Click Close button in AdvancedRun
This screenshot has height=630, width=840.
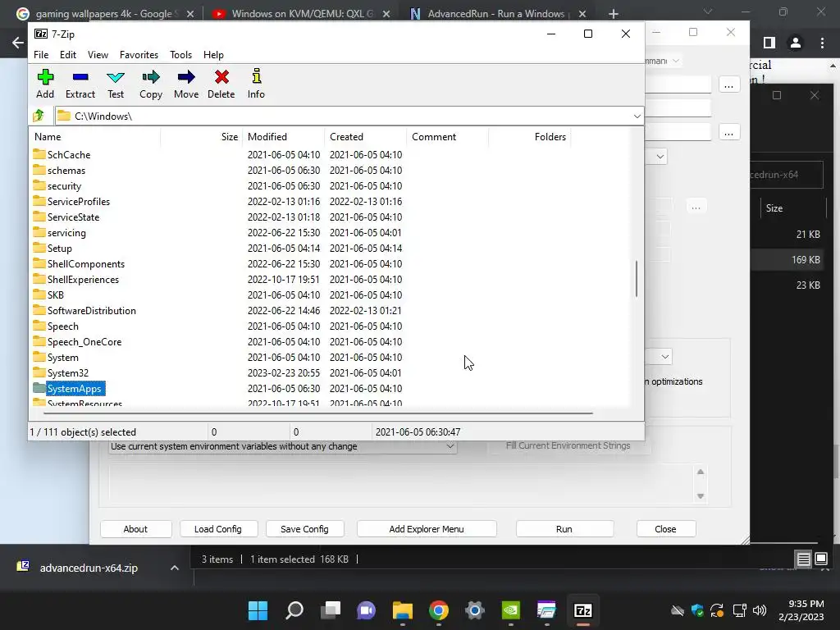665,529
